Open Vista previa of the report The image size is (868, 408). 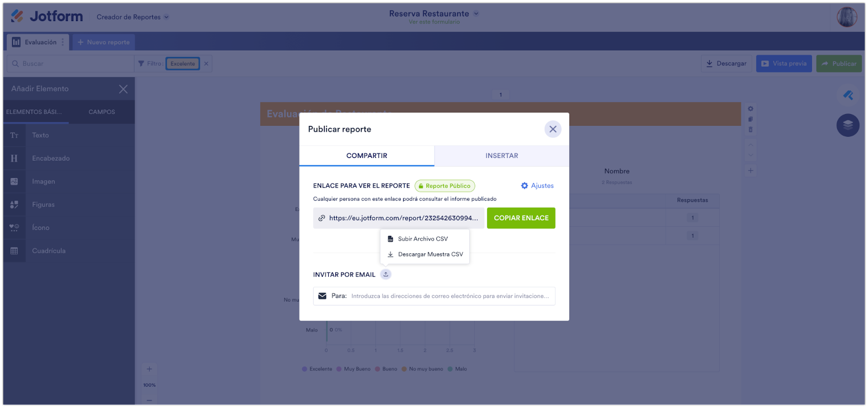[784, 63]
